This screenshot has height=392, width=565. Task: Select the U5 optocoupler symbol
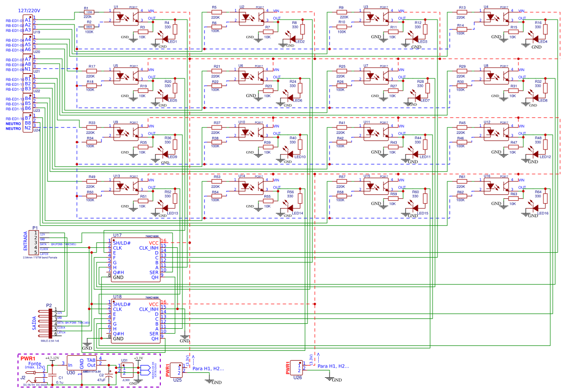click(126, 76)
